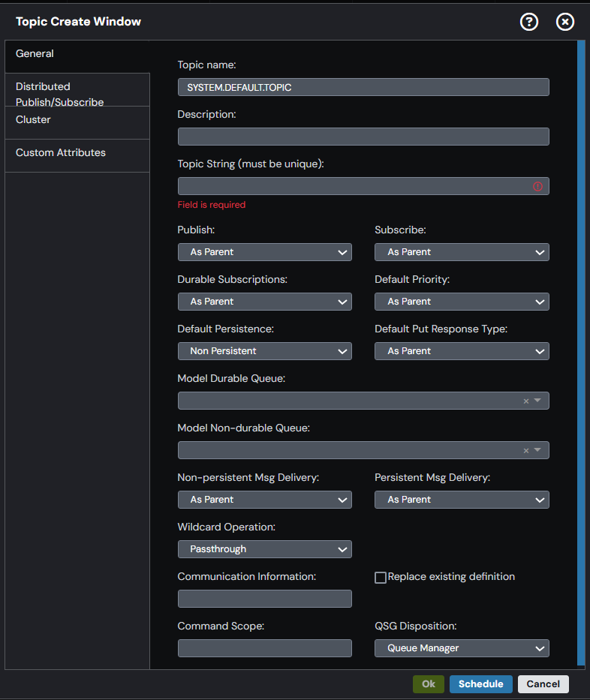Open the help question mark icon
The image size is (590, 700).
[528, 22]
